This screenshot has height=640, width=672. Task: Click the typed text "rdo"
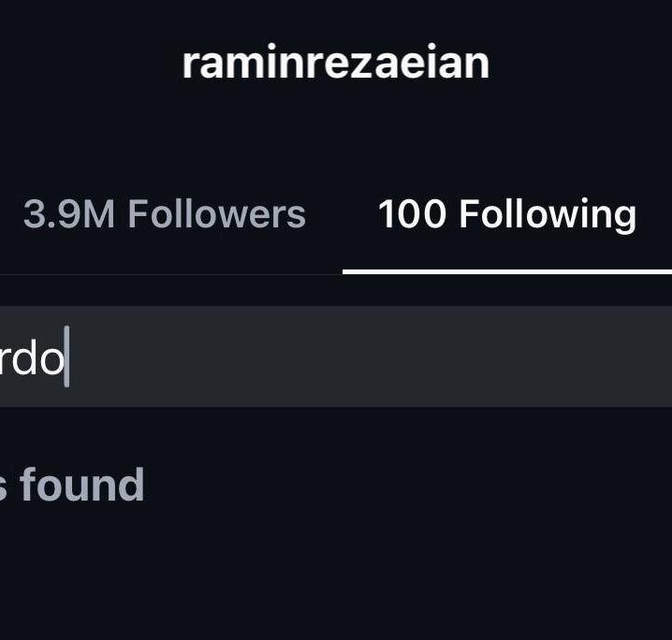tap(33, 358)
